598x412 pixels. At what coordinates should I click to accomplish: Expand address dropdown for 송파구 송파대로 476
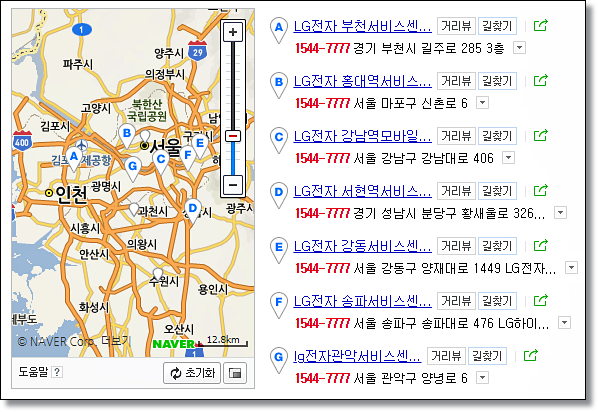click(x=564, y=323)
